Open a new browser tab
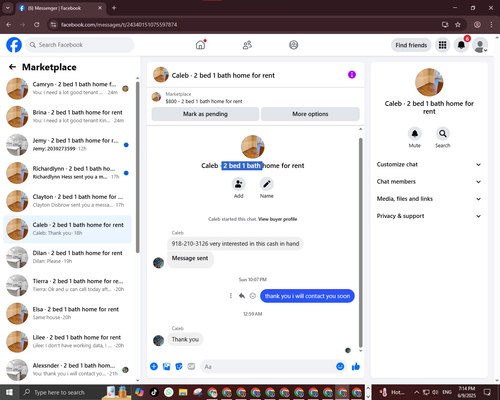Viewport: 500px width, 400px height. coord(114,8)
